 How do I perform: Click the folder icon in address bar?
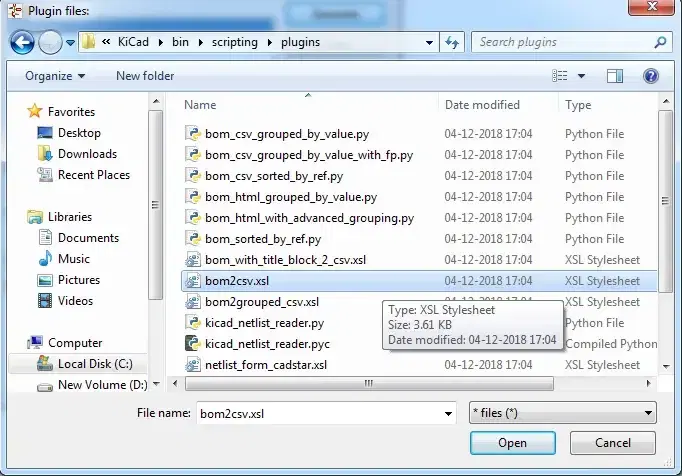click(88, 42)
